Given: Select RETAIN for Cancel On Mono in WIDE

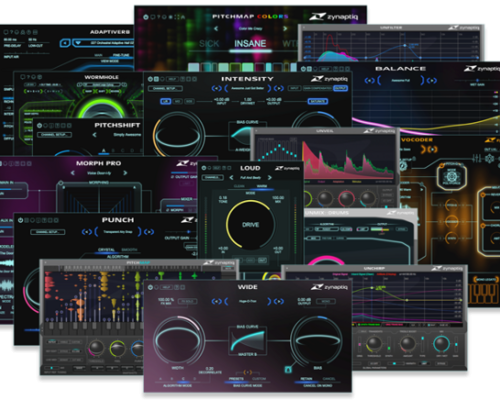Looking at the screenshot, I should (x=306, y=379).
